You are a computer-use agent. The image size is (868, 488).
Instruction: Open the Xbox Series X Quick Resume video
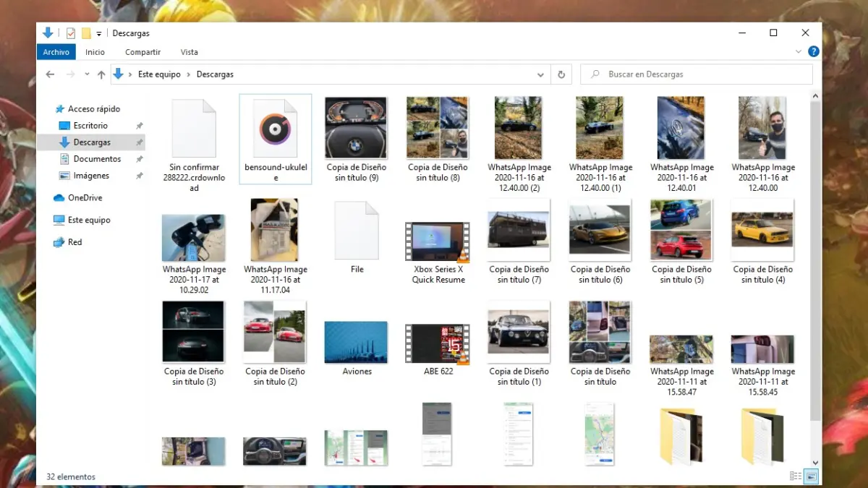click(x=438, y=243)
